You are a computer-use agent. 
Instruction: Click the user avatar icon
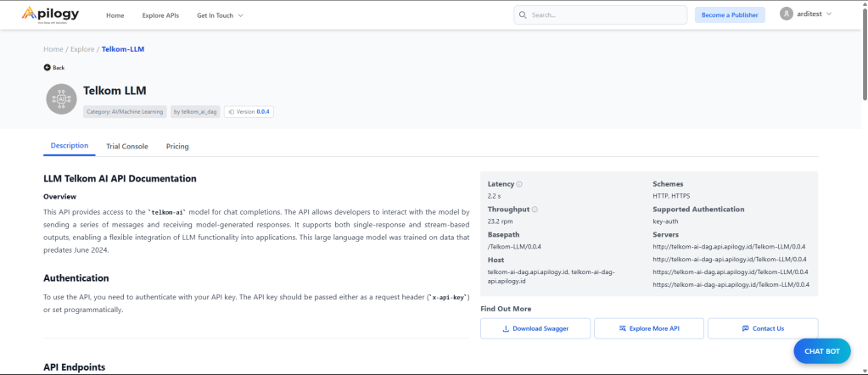point(786,14)
